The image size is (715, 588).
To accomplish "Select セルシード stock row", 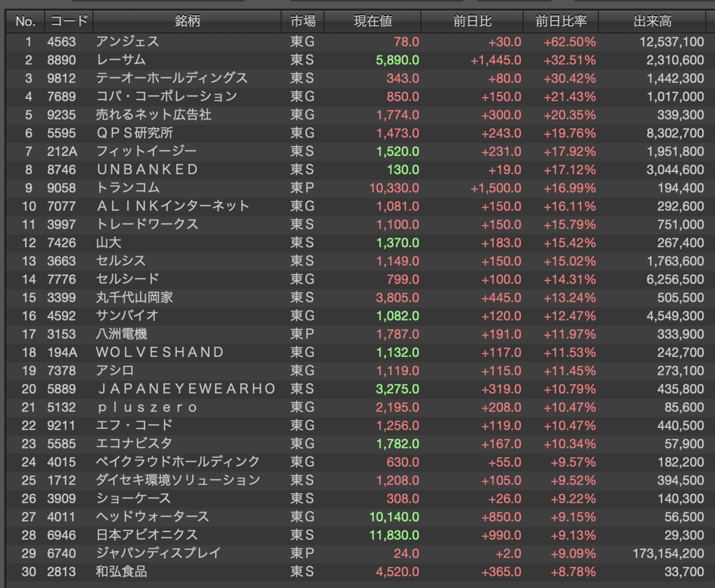I will [x=357, y=279].
